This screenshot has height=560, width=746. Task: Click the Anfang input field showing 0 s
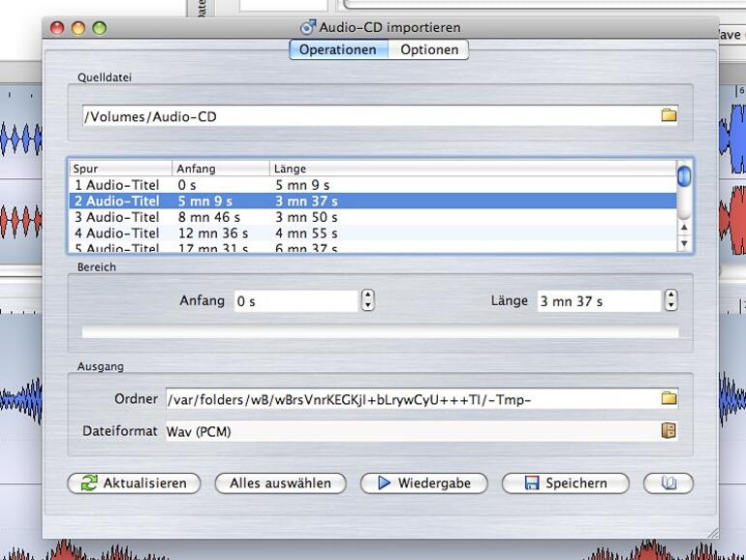pyautogui.click(x=295, y=301)
